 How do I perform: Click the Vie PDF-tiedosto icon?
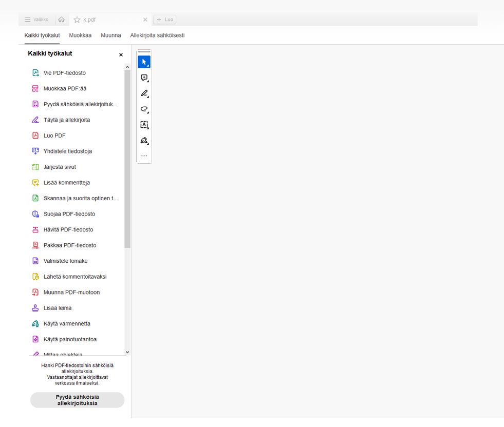pos(35,73)
